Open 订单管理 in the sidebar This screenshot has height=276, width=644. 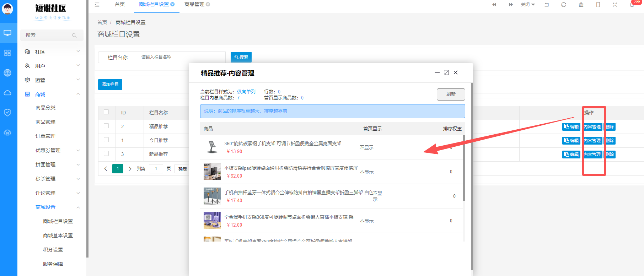(45, 136)
